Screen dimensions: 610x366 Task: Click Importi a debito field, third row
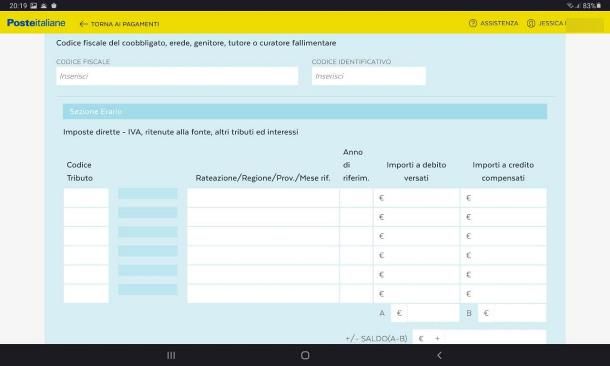pos(416,236)
